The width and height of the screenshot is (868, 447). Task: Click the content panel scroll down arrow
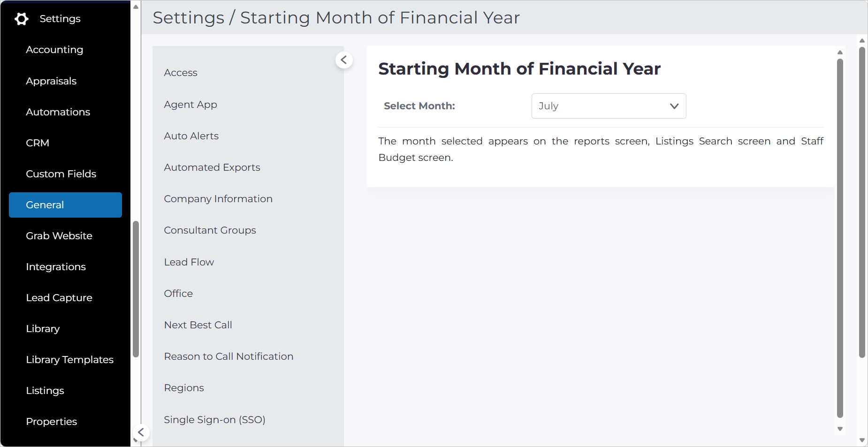[840, 429]
